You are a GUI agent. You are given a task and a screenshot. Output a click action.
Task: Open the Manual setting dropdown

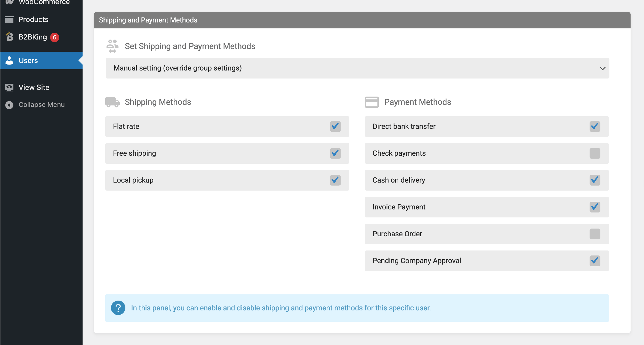[357, 68]
